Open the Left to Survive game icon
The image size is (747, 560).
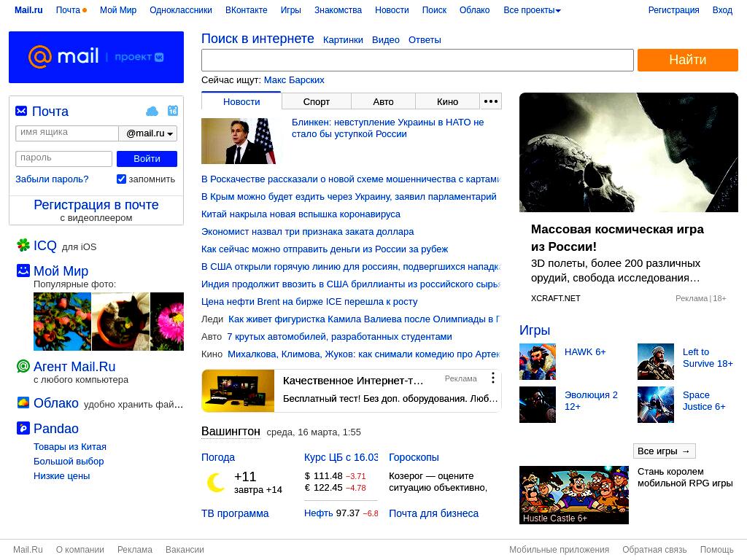656,362
